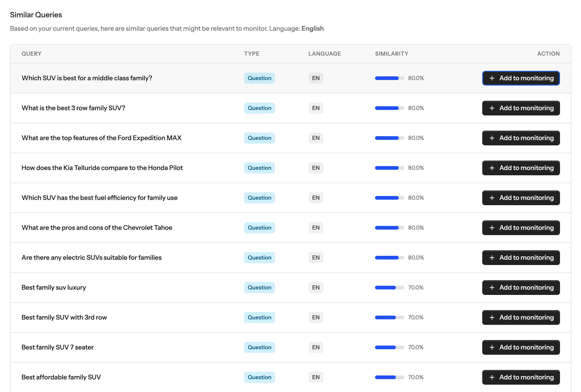This screenshot has width=581, height=392.
Task: Click plus icon for fuel efficiency query
Action: (492, 198)
